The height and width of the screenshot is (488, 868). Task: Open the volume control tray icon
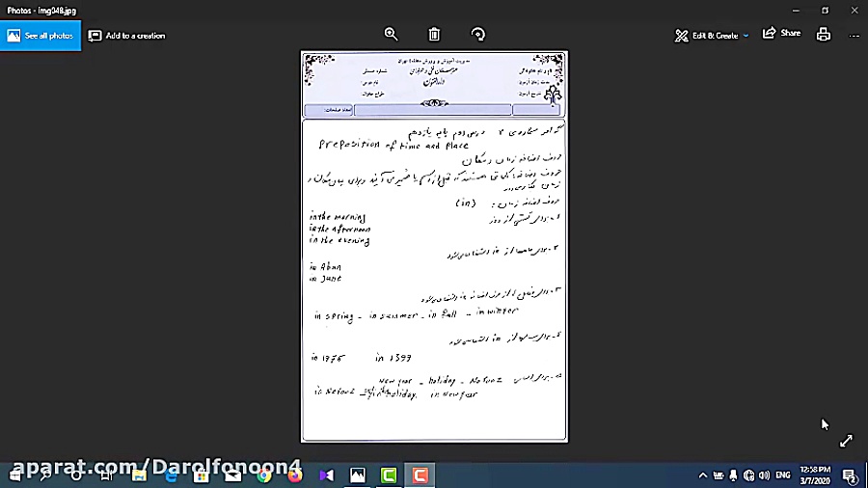tap(765, 475)
